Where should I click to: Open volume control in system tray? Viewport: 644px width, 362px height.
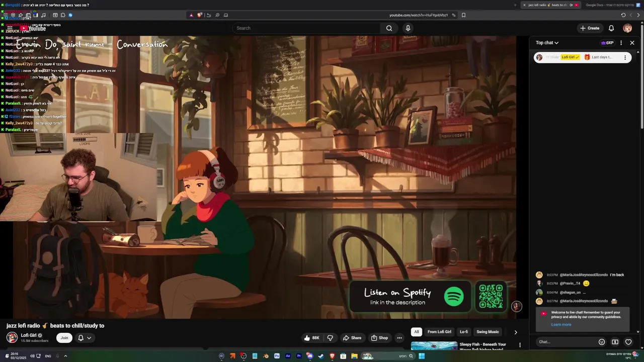(x=32, y=356)
